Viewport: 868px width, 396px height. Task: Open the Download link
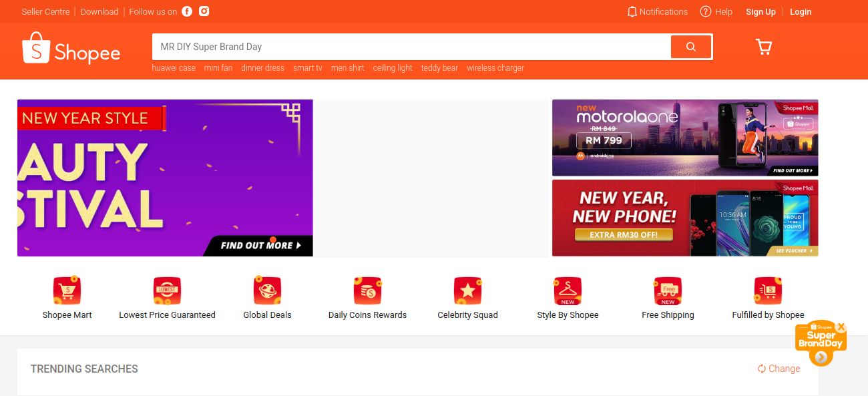(x=99, y=11)
